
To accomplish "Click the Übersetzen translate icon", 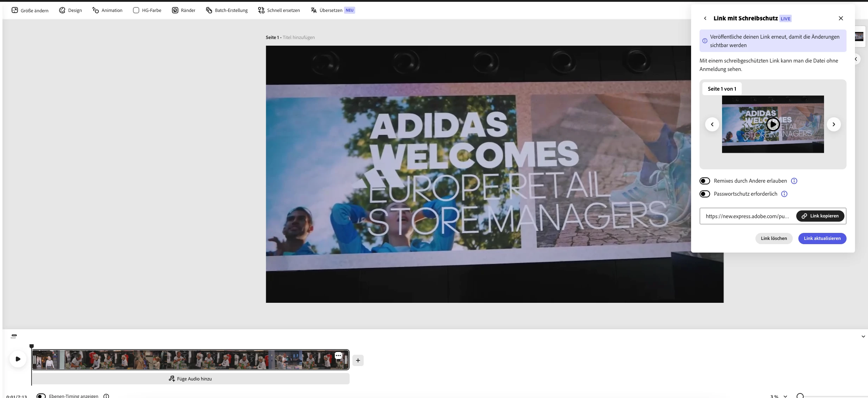I will 314,10.
